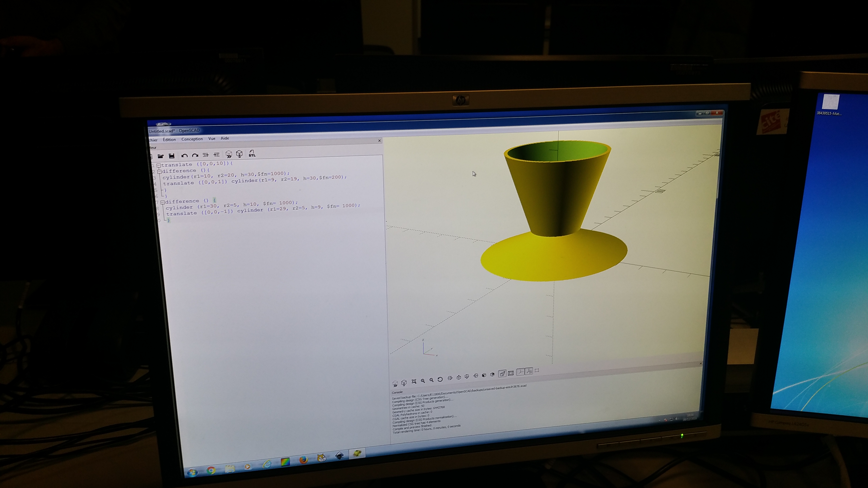
Task: Close the editor panel with X button
Action: click(379, 141)
